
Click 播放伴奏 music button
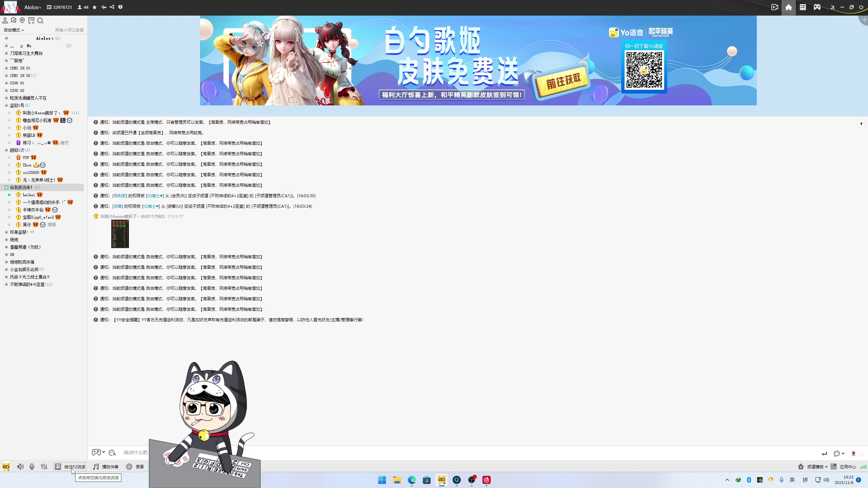tap(106, 467)
